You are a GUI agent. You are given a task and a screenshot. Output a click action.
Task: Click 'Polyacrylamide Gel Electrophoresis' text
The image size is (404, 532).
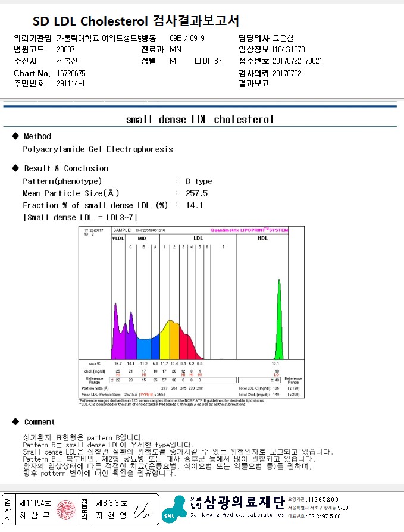pyautogui.click(x=98, y=149)
